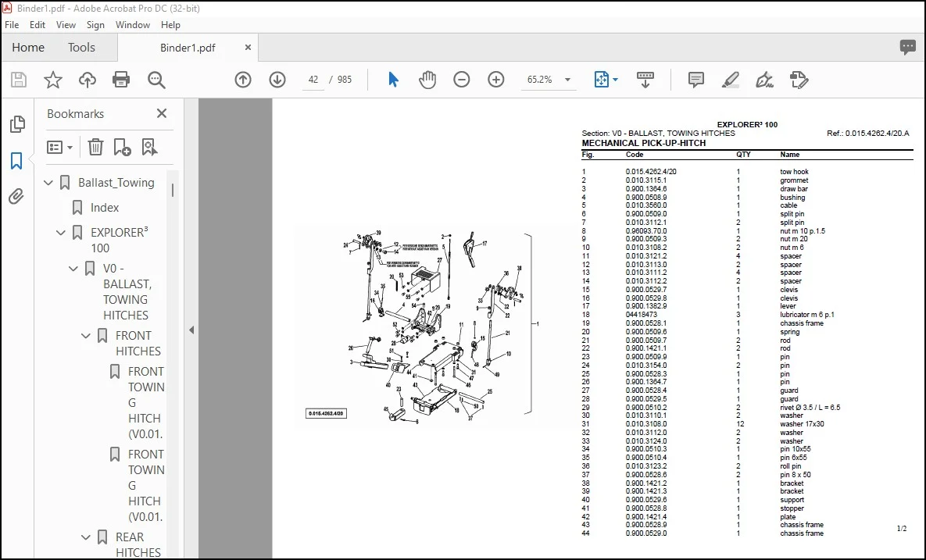Viewport: 926px width, 560px height.
Task: Open the bookmarks options dropdown
Action: click(59, 147)
